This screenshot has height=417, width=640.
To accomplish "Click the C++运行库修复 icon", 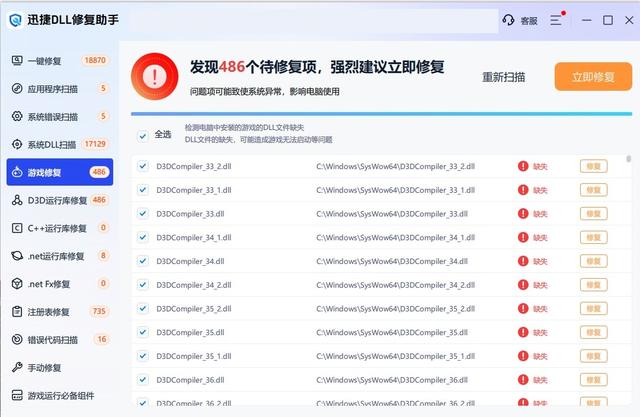I will (x=17, y=228).
